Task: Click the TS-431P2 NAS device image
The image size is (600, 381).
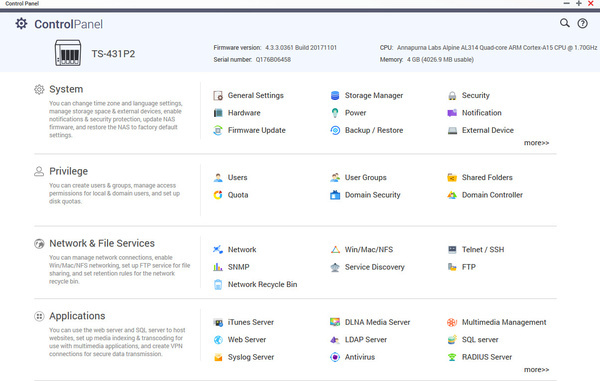Action: (x=68, y=53)
